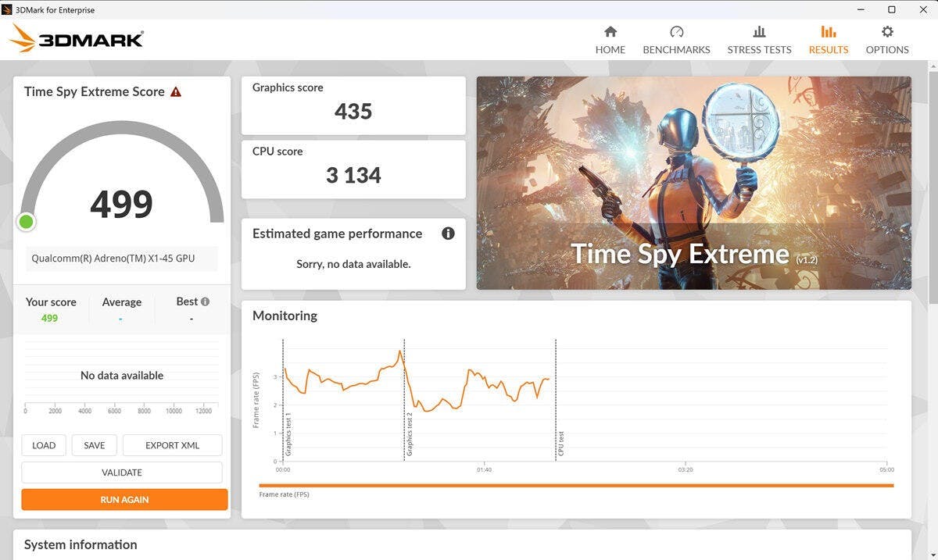Click the VALIDATE button
Viewport: 938px width, 560px height.
point(122,473)
